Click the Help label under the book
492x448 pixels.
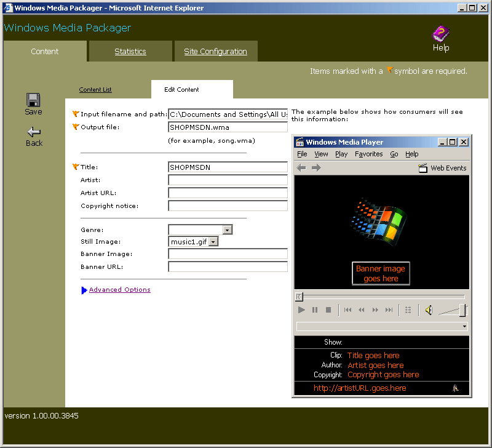441,48
